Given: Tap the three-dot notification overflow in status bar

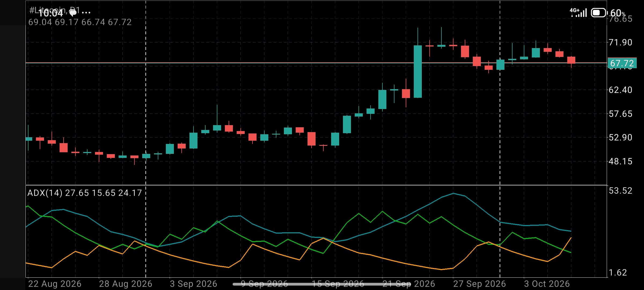Looking at the screenshot, I should pyautogui.click(x=86, y=13).
